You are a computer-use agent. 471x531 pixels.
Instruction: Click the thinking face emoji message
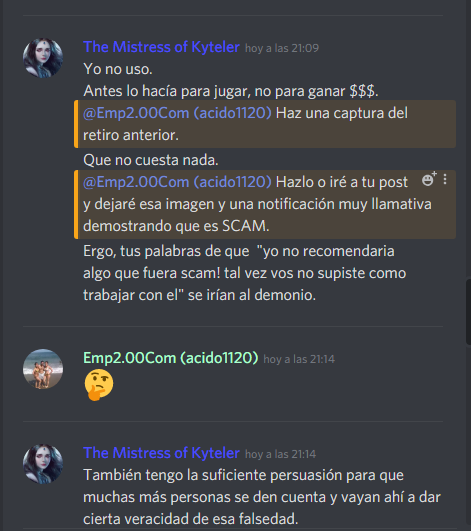(x=99, y=385)
